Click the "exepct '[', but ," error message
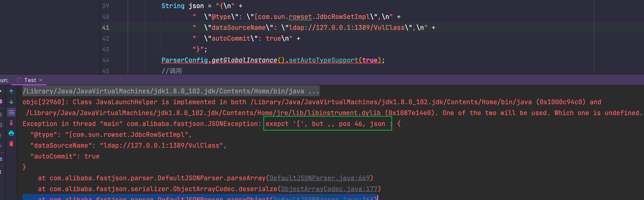The height and width of the screenshot is (200, 644). 300,124
